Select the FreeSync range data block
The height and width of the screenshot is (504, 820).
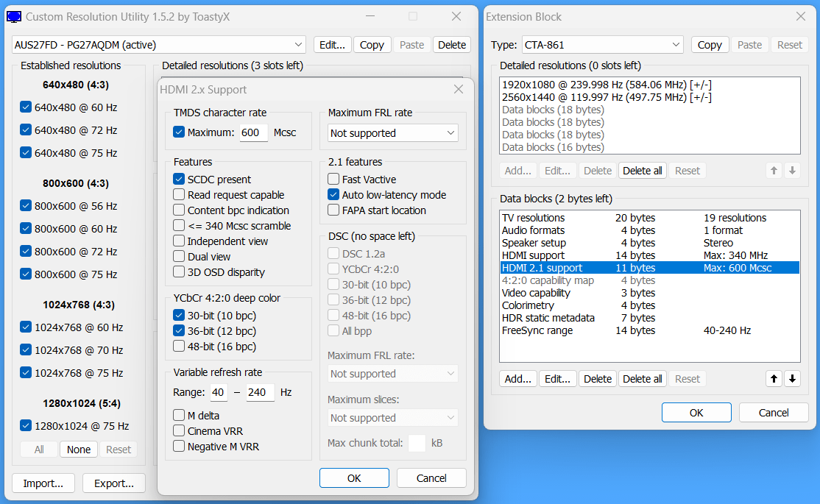pyautogui.click(x=649, y=330)
